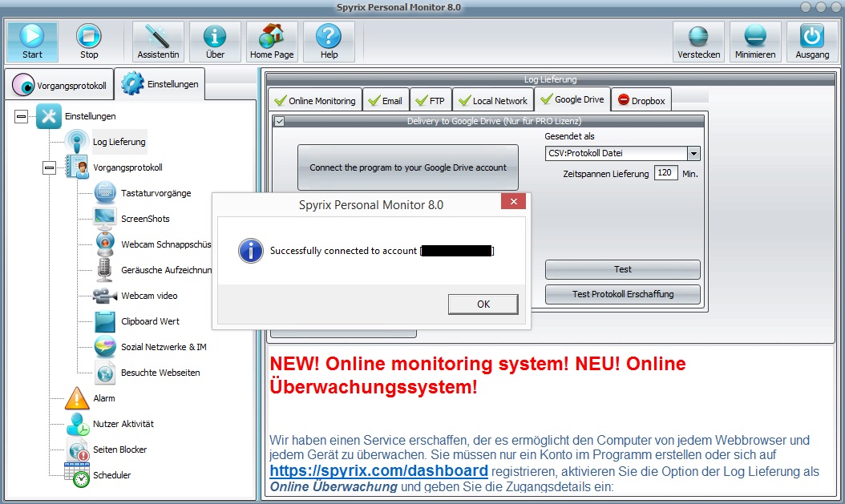The width and height of the screenshot is (845, 504).
Task: Select the Nutzer Aktivität user clock icon
Action: (78, 425)
